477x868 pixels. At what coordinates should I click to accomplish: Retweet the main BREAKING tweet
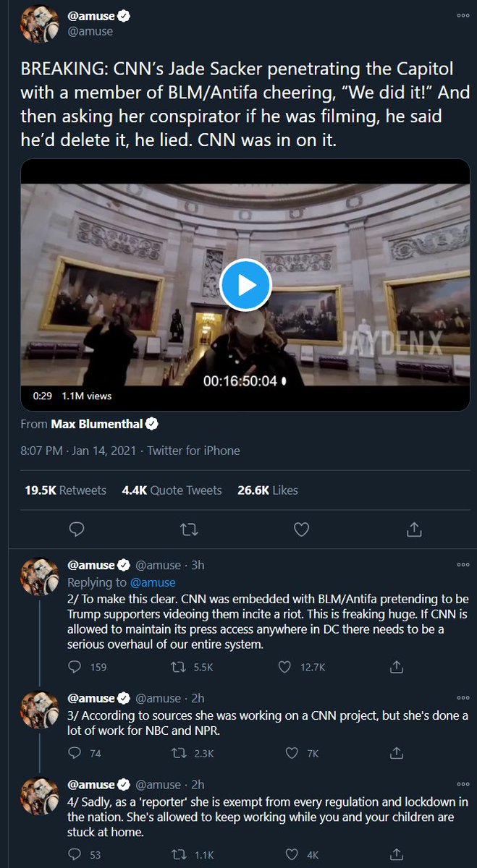tap(189, 530)
